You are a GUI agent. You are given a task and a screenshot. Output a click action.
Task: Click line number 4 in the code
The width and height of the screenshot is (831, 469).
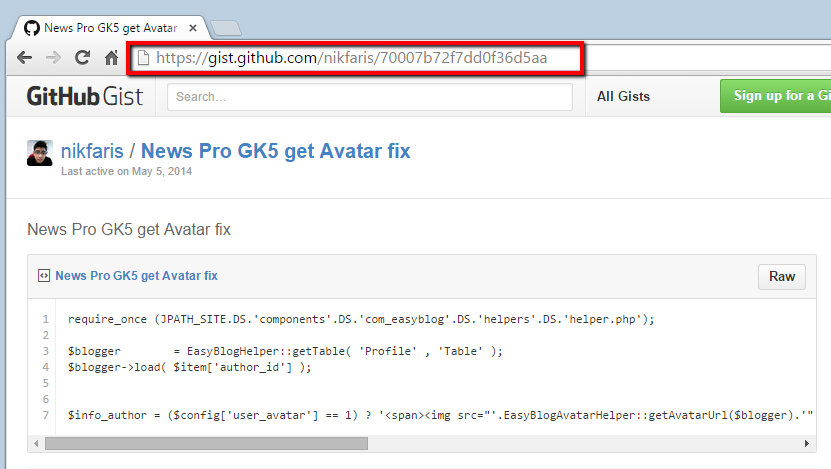[46, 367]
